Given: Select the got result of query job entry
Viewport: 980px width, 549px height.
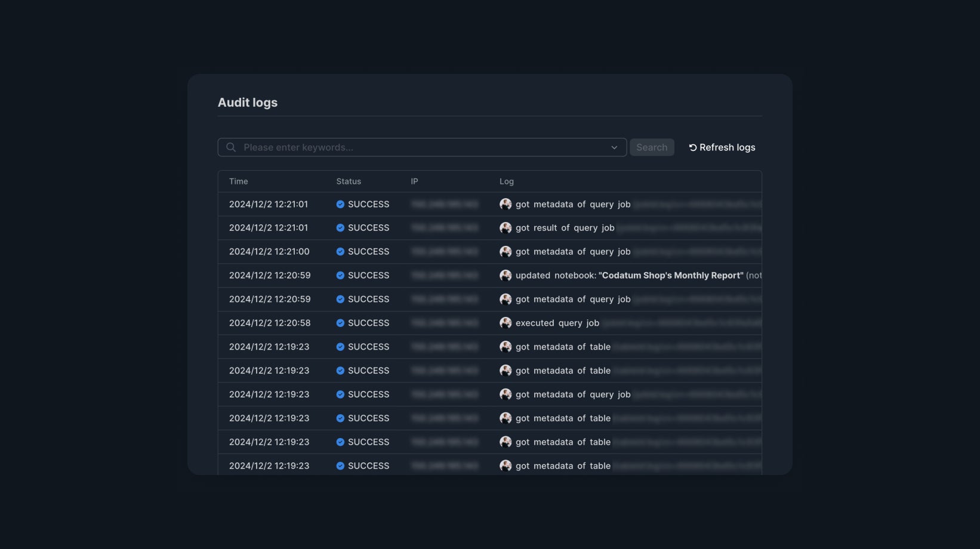Looking at the screenshot, I should [x=565, y=228].
